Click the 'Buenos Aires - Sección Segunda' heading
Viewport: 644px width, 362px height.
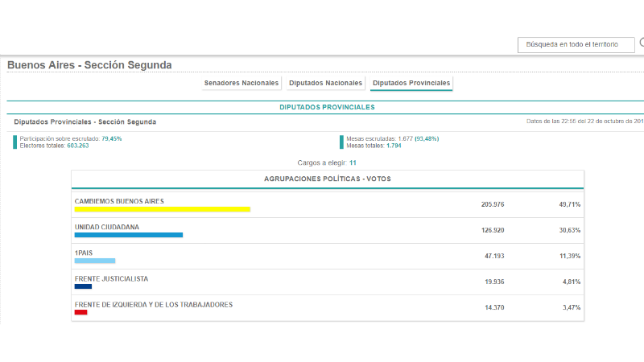[x=89, y=65]
